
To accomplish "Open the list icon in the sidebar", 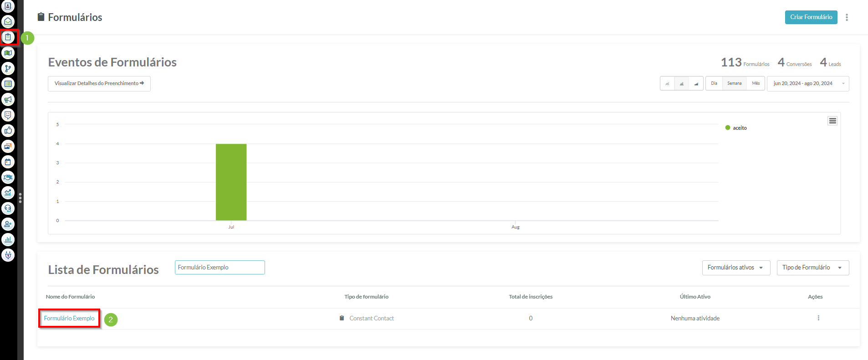I will click(x=8, y=84).
